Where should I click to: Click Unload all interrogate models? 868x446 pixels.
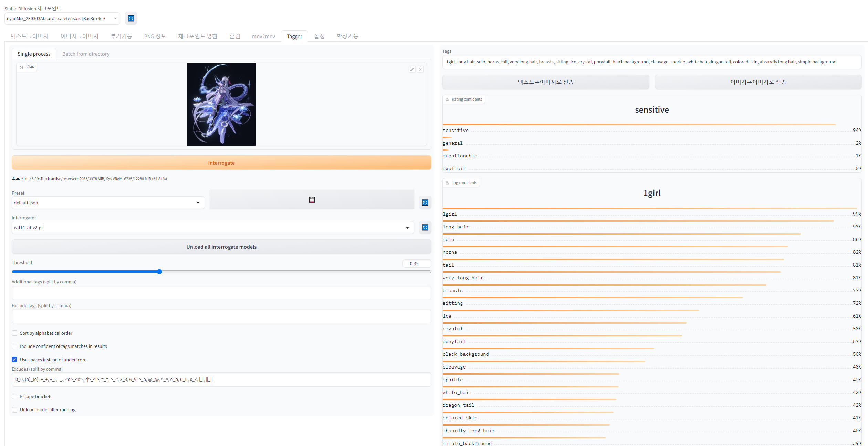click(x=221, y=247)
